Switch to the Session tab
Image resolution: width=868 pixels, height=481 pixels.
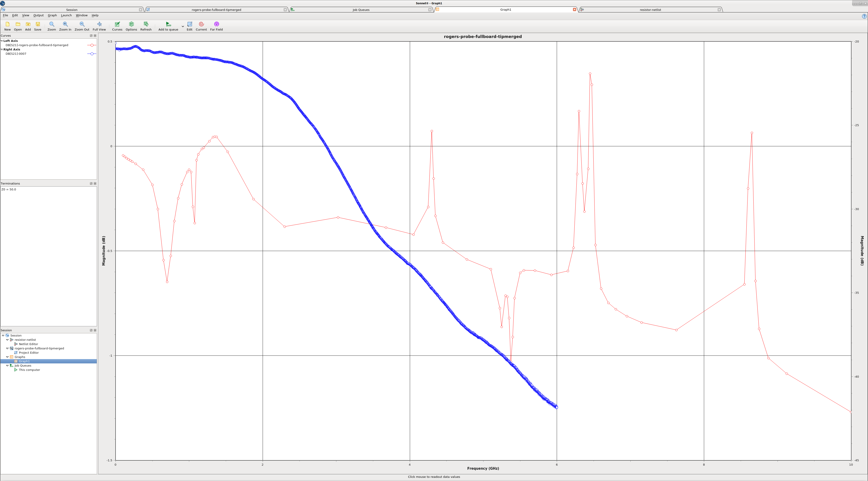pyautogui.click(x=72, y=10)
